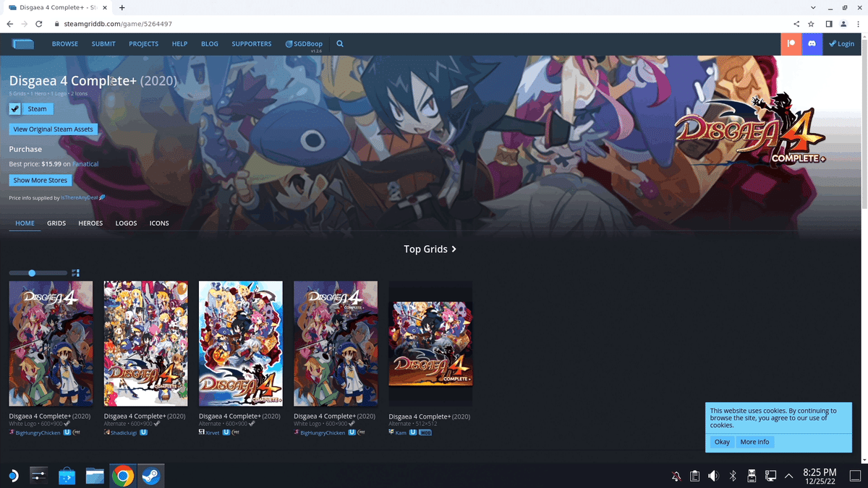
Task: Open the Chrome profile icon
Action: (843, 24)
